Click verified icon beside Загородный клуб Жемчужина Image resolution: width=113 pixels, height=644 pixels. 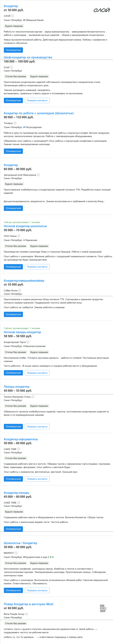[38, 175]
